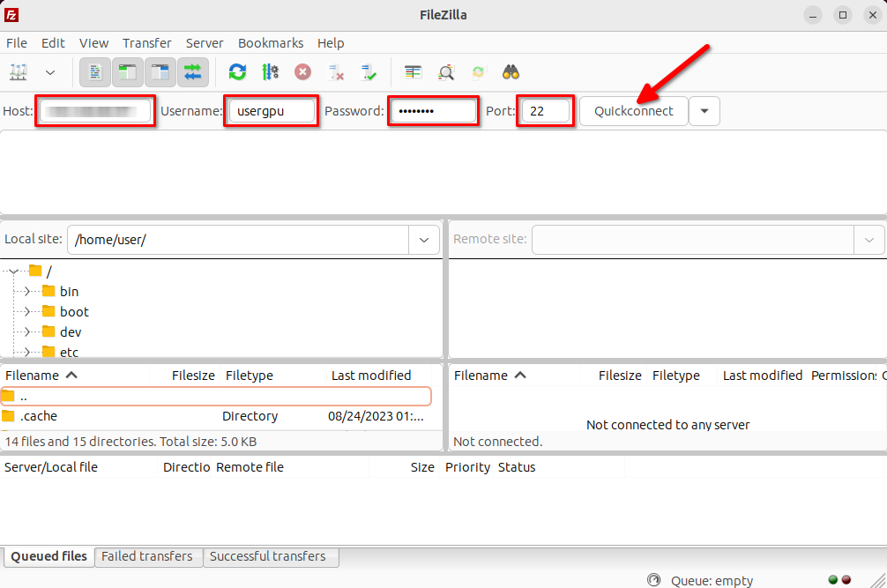Click into the Password field
887x588 pixels.
click(433, 111)
